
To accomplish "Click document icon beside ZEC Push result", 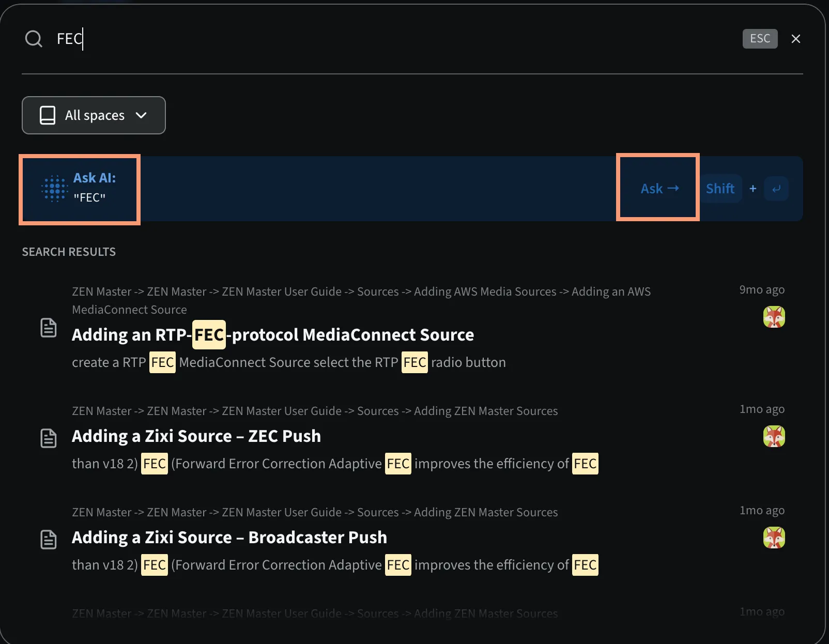I will [x=49, y=438].
